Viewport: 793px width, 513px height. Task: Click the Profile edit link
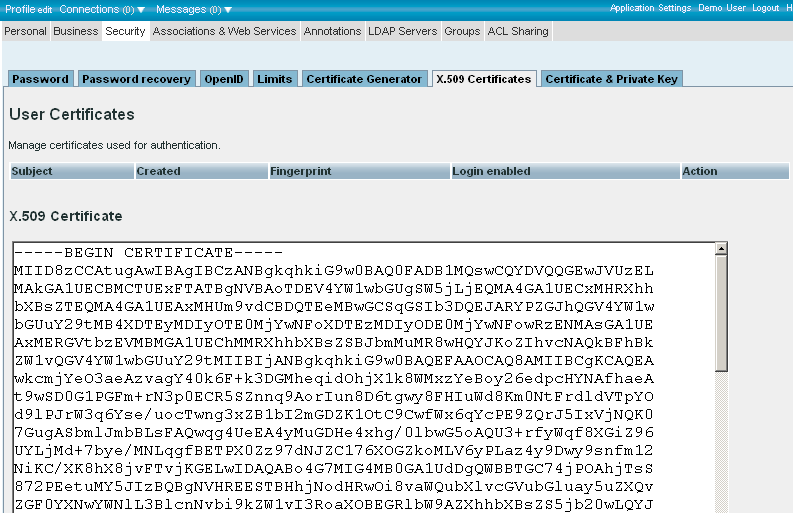click(27, 9)
